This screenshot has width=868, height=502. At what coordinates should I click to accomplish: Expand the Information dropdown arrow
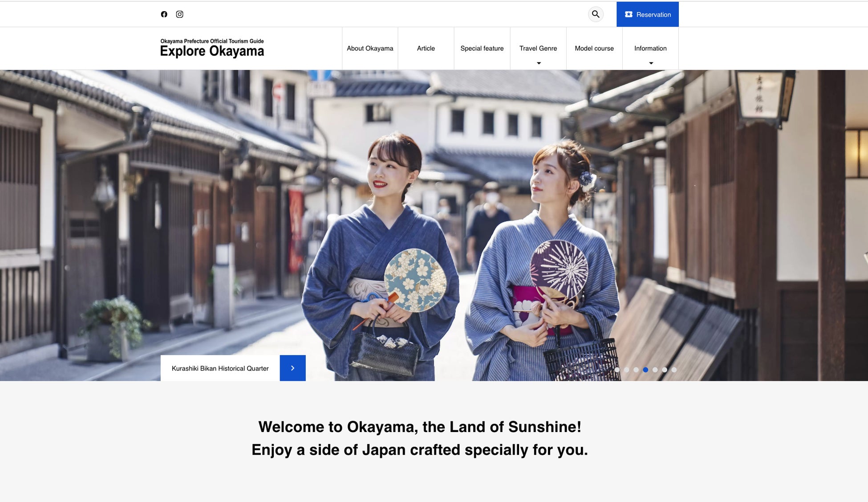pyautogui.click(x=651, y=63)
